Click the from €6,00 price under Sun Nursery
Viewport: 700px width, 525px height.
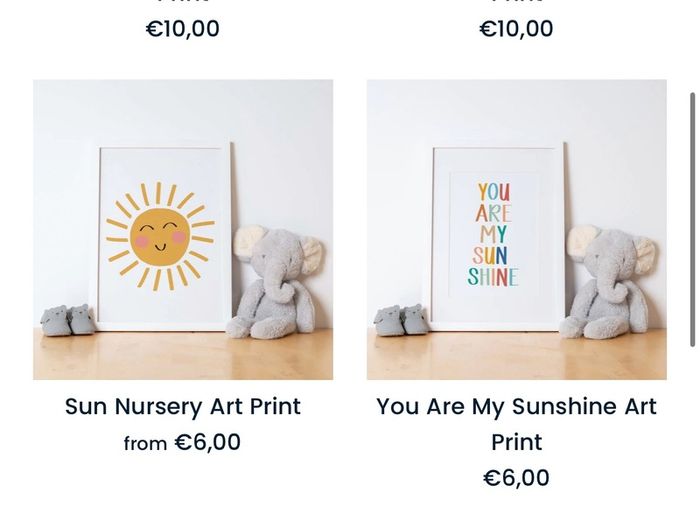(182, 442)
